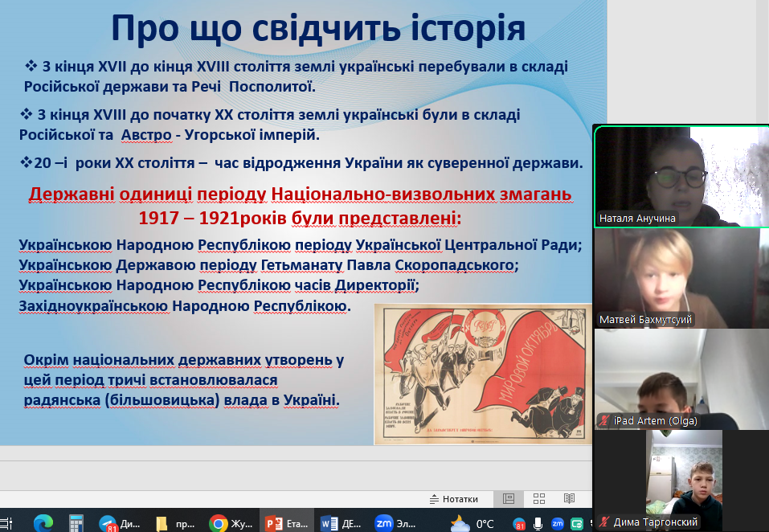Click microphone icon in system tray
Image resolution: width=769 pixels, height=532 pixels.
pos(538,524)
